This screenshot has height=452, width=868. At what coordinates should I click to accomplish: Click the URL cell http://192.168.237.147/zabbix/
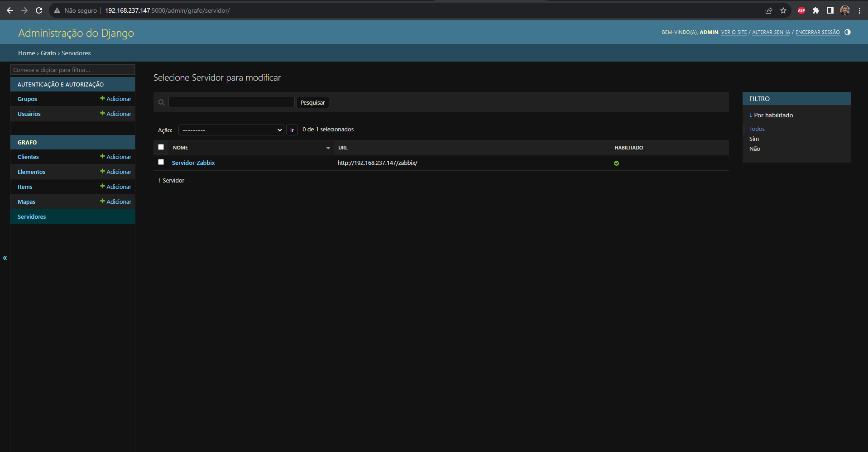point(377,163)
